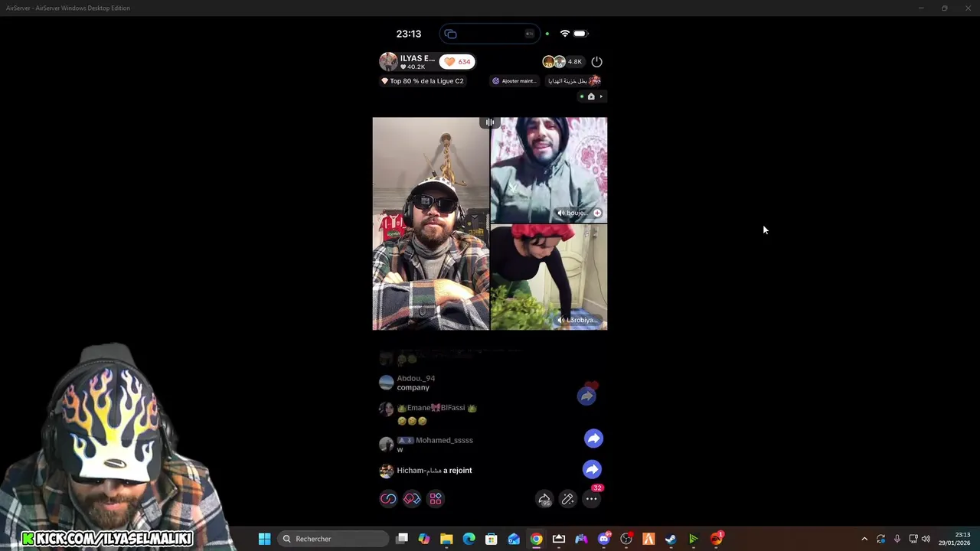Open the 4.8K viewers list
The width and height of the screenshot is (980, 551).
pyautogui.click(x=574, y=61)
